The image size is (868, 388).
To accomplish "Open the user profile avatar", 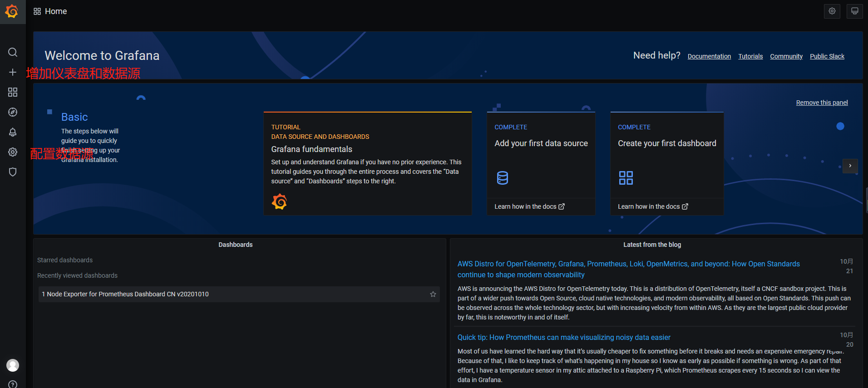I will point(13,365).
